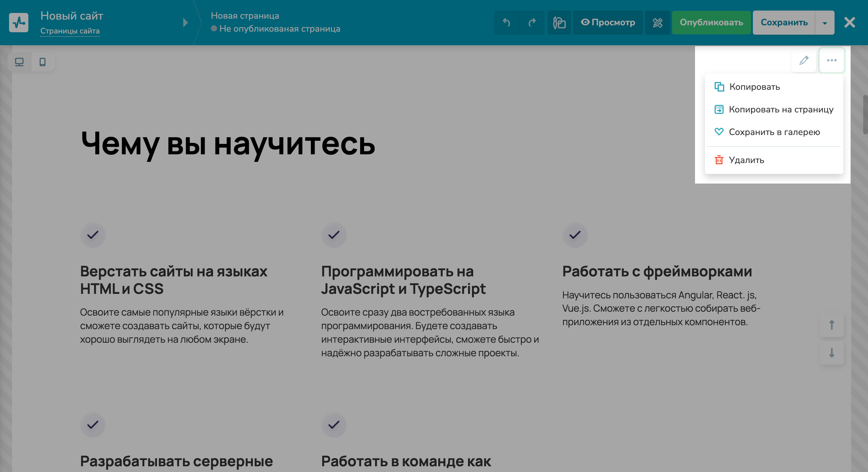Click the pencil icon to edit the block
Image resolution: width=868 pixels, height=472 pixels.
click(x=804, y=61)
